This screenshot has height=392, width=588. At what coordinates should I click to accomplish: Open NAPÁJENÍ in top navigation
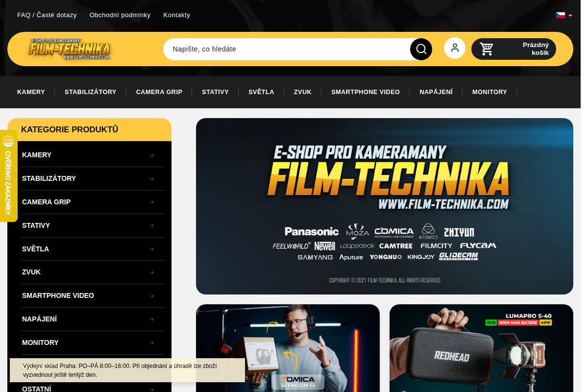[436, 92]
